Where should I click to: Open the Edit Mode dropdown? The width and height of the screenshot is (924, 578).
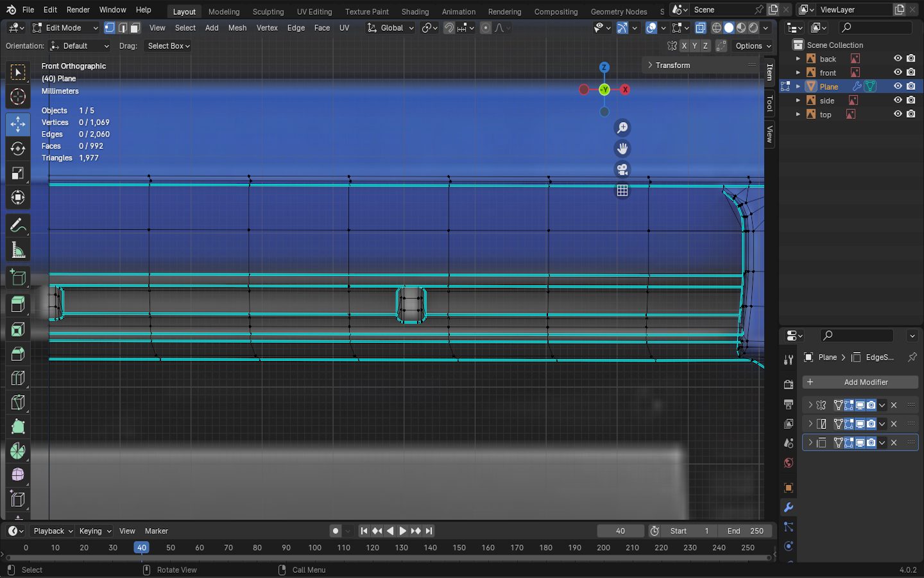point(65,28)
